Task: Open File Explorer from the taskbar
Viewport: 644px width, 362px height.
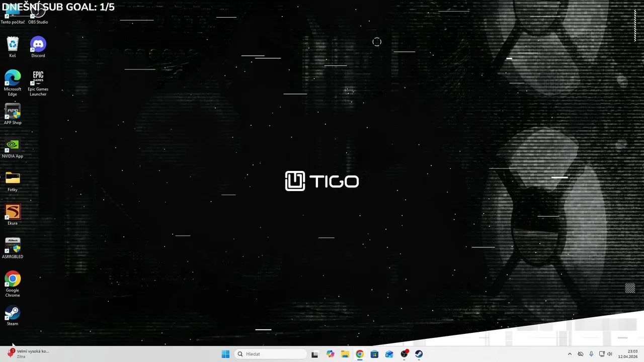Action: (345, 354)
